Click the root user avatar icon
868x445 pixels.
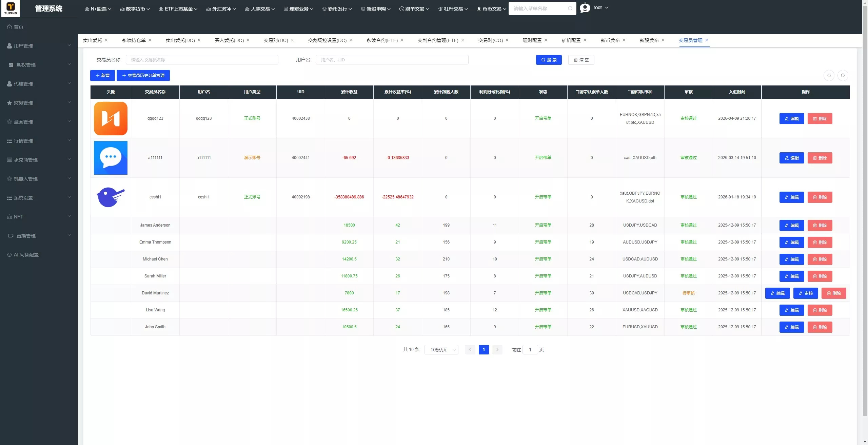585,8
